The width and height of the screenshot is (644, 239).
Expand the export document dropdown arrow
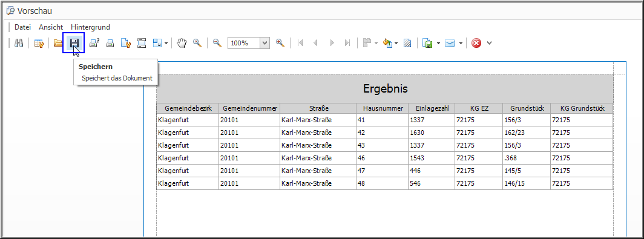pyautogui.click(x=439, y=43)
